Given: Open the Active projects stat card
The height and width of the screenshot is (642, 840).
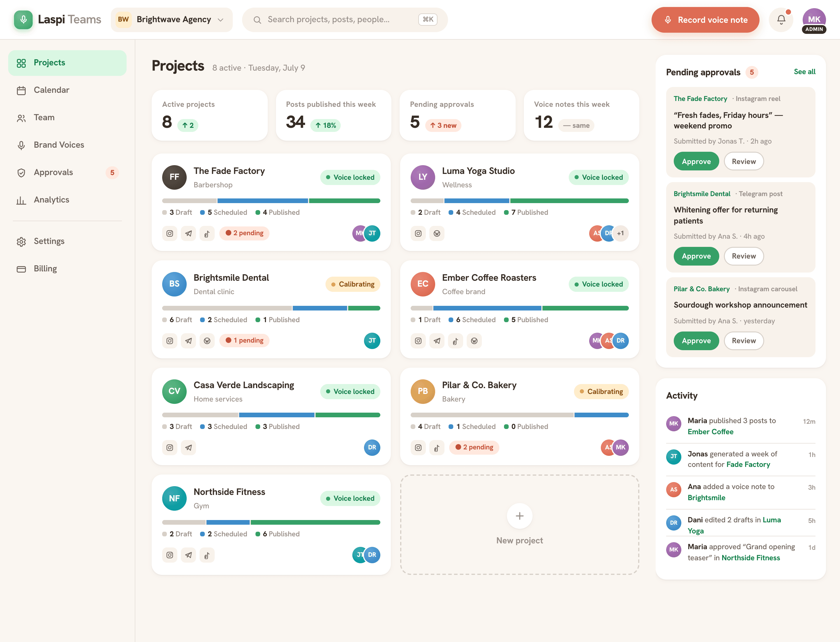Looking at the screenshot, I should click(209, 115).
